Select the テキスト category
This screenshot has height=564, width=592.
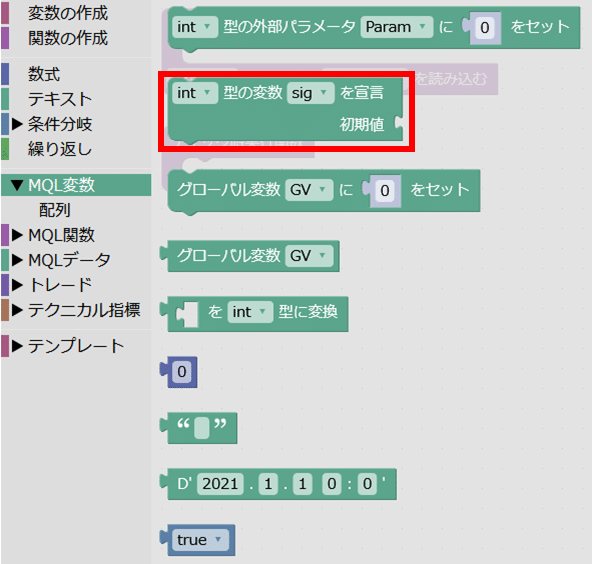pyautogui.click(x=60, y=99)
